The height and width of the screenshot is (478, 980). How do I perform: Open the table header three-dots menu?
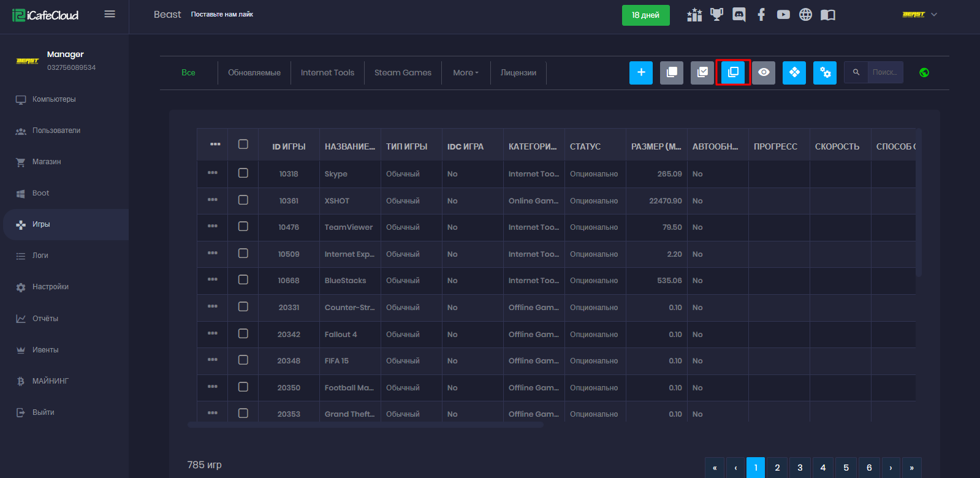tap(215, 144)
